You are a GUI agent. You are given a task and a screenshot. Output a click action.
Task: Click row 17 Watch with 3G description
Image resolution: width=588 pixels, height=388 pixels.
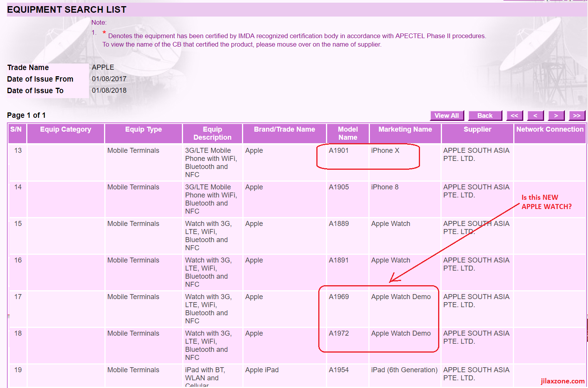[208, 309]
